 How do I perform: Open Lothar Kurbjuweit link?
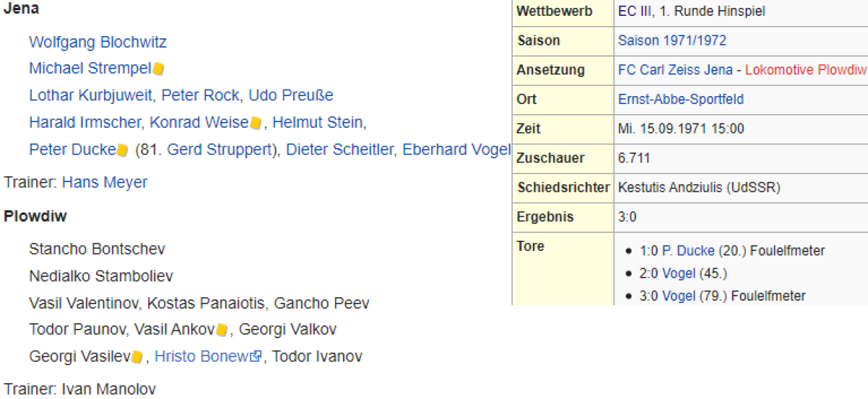coord(91,95)
